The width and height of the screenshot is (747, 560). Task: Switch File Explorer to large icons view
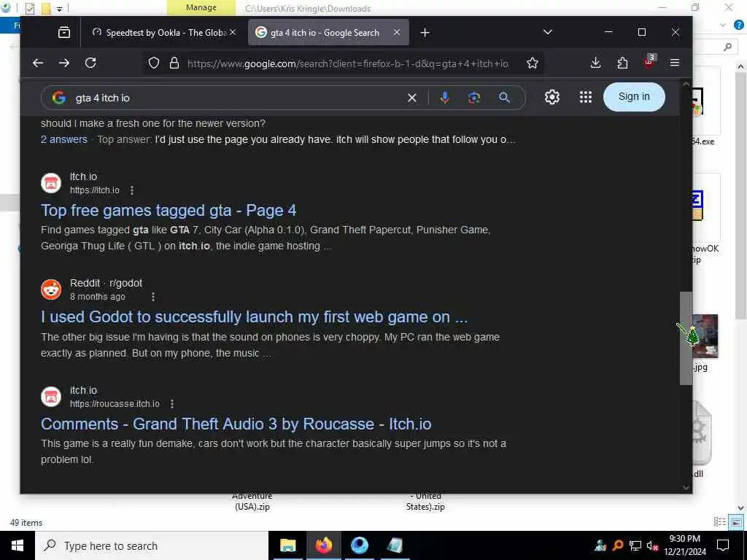(x=736, y=522)
